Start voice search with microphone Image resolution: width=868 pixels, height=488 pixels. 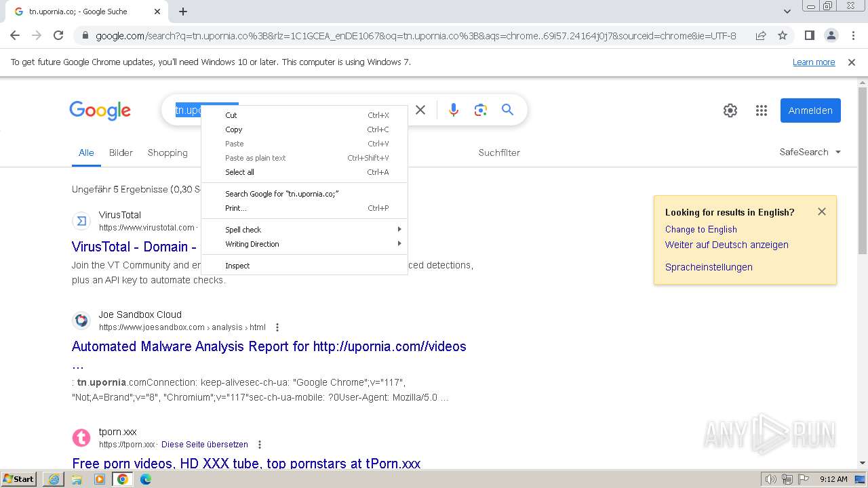[x=454, y=110]
